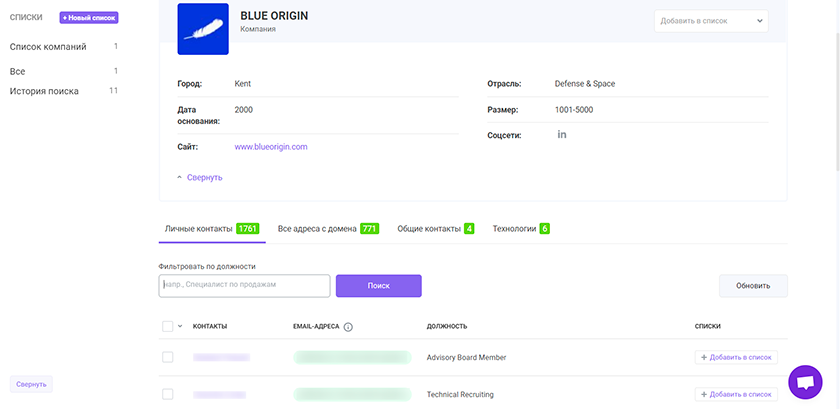
Task: Open the www.blueorigin.com link
Action: click(271, 146)
